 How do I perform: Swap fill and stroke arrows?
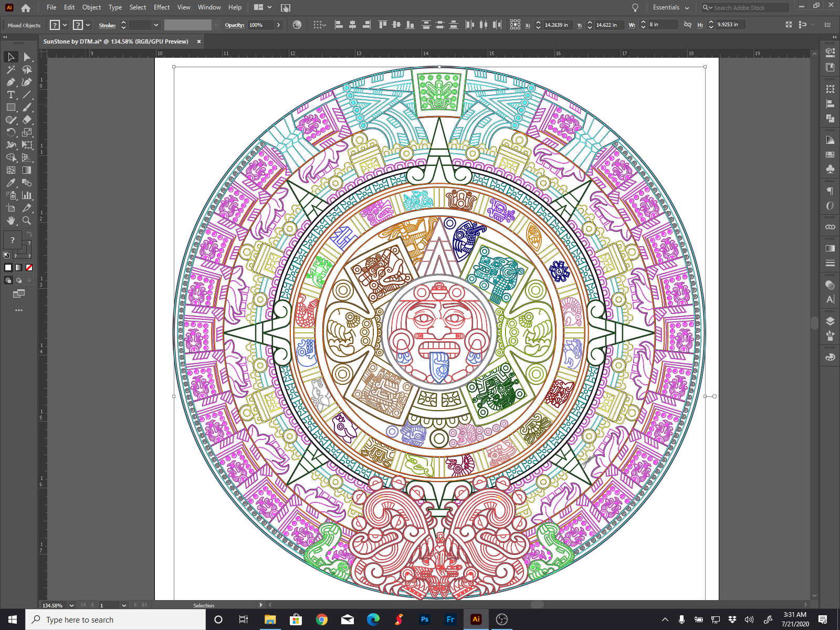point(29,234)
